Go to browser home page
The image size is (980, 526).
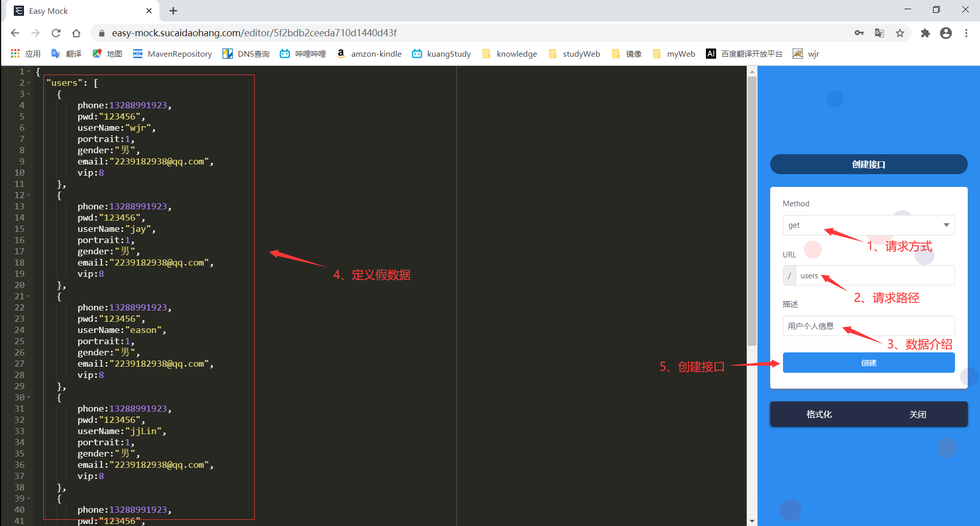(76, 33)
